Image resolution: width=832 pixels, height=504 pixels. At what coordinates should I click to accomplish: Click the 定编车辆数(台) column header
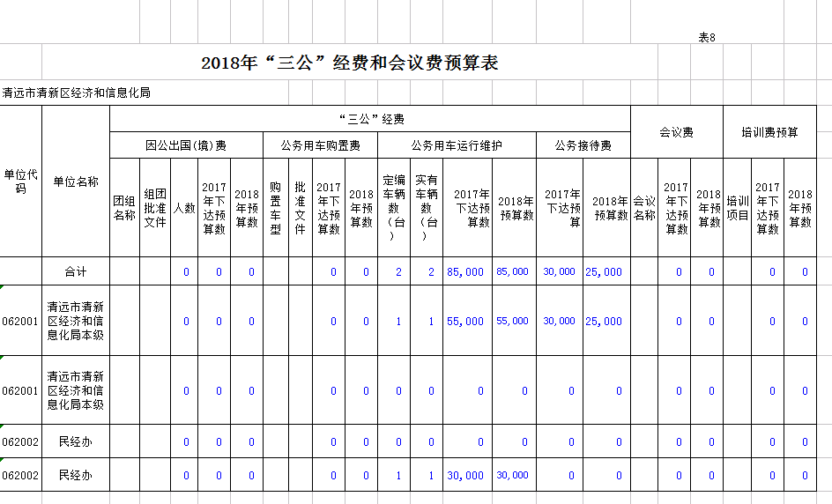tap(394, 208)
